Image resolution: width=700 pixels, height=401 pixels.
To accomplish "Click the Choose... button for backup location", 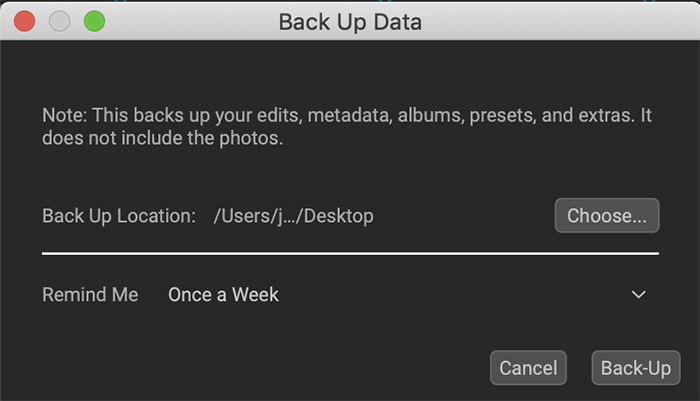I will click(x=607, y=216).
